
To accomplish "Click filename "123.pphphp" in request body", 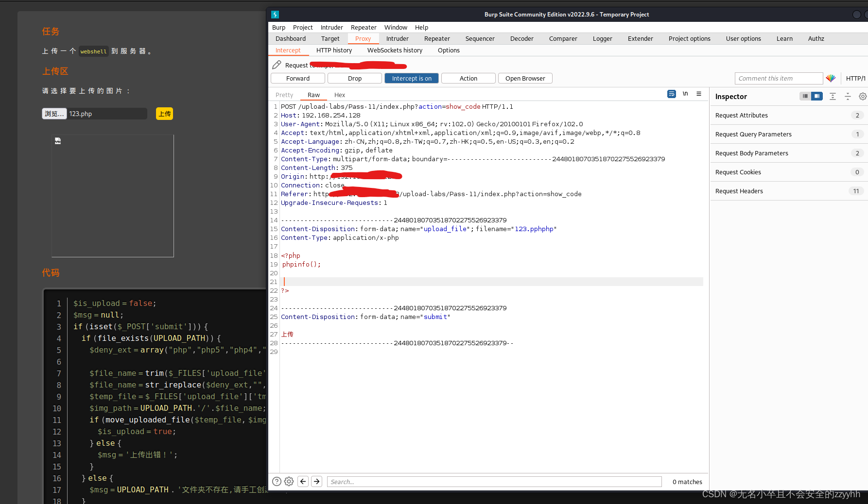I will (534, 229).
